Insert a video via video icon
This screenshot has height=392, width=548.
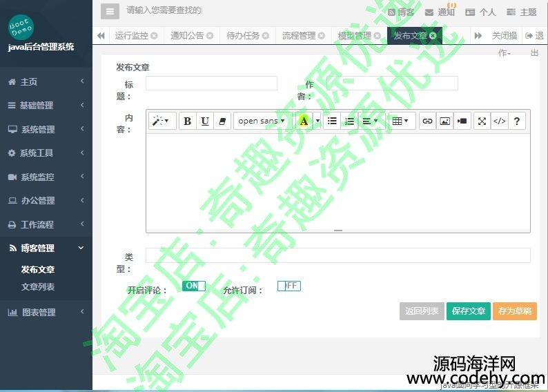tap(462, 121)
